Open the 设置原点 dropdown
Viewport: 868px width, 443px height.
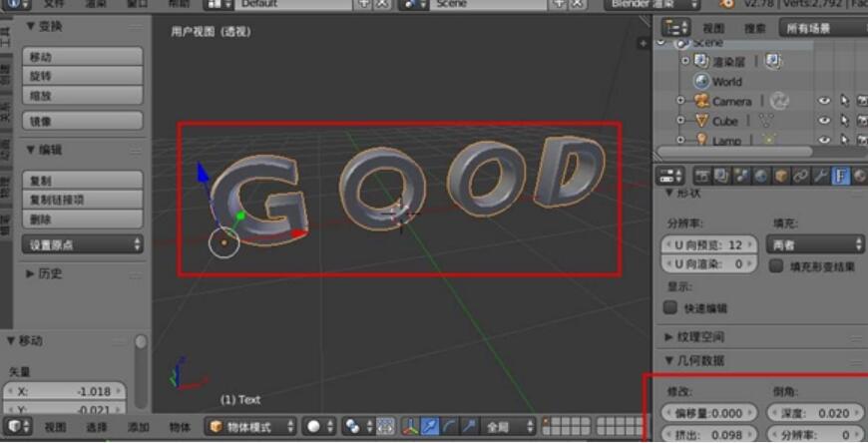coord(83,244)
